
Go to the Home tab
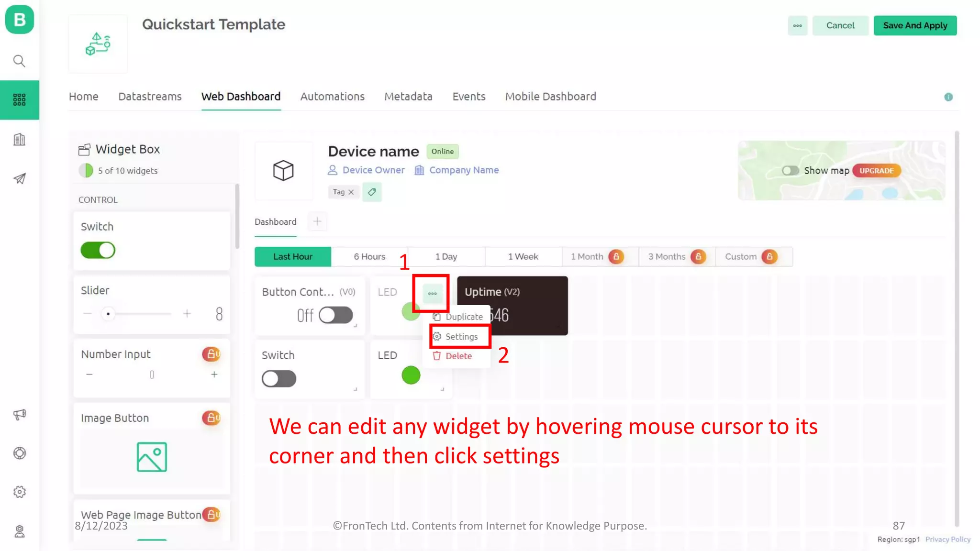click(x=83, y=96)
